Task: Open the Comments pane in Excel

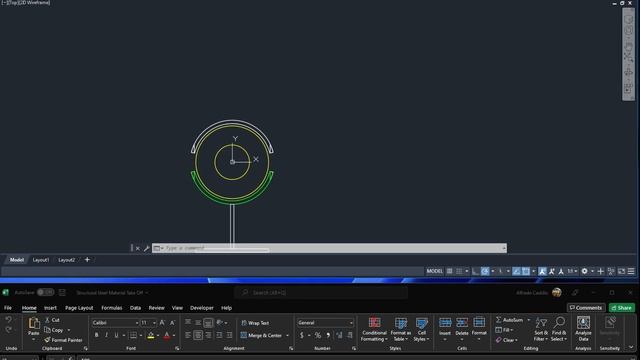Action: (x=586, y=307)
